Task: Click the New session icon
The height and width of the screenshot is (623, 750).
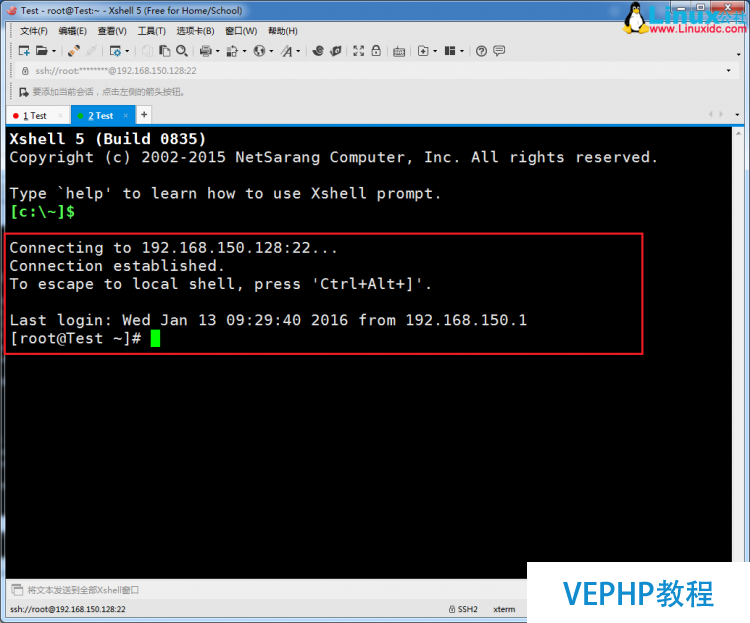Action: [x=24, y=51]
